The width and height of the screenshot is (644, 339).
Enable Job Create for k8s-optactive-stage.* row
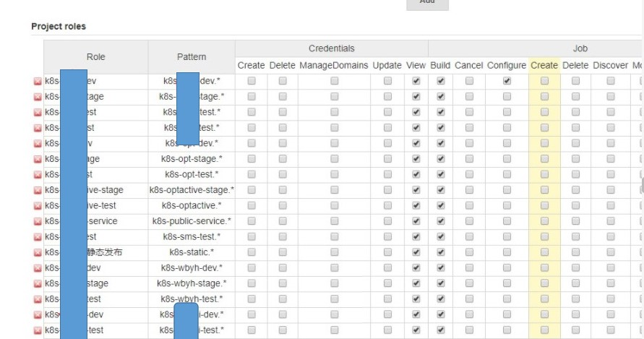[x=544, y=190]
